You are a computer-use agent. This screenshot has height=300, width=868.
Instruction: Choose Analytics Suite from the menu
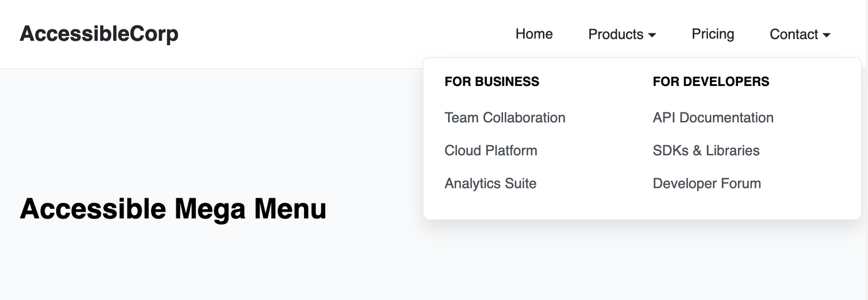click(490, 183)
